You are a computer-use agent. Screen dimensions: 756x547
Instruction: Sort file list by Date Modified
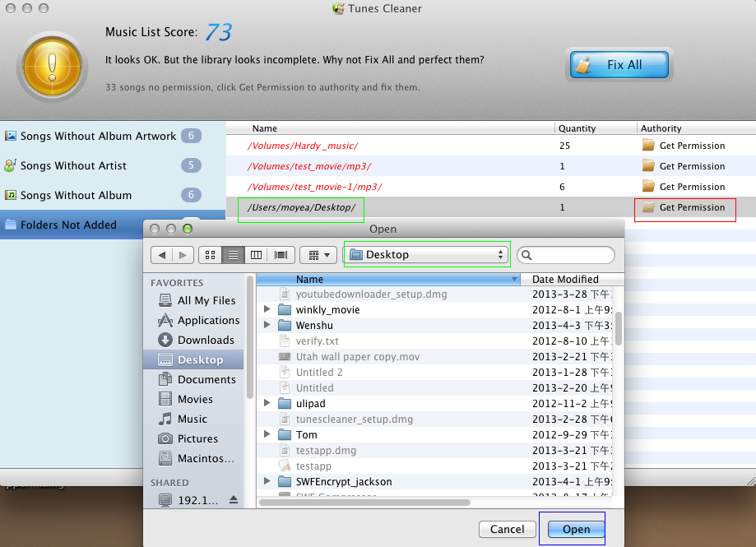(x=573, y=280)
